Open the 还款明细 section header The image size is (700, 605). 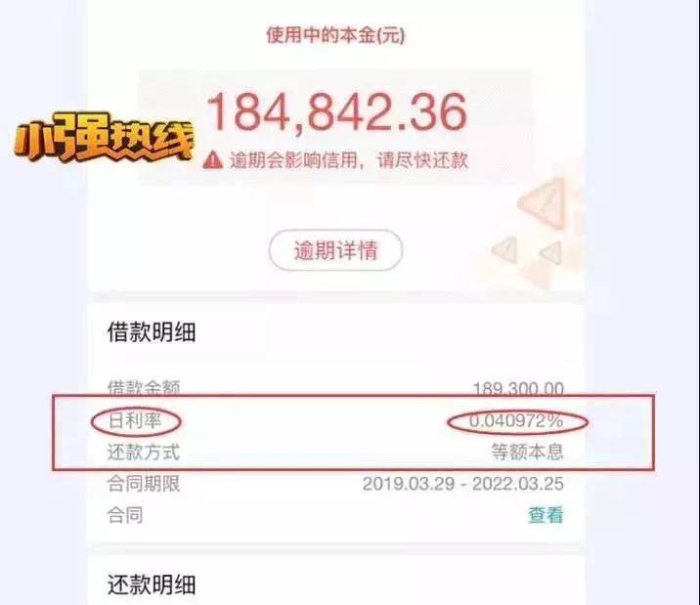pos(152,584)
